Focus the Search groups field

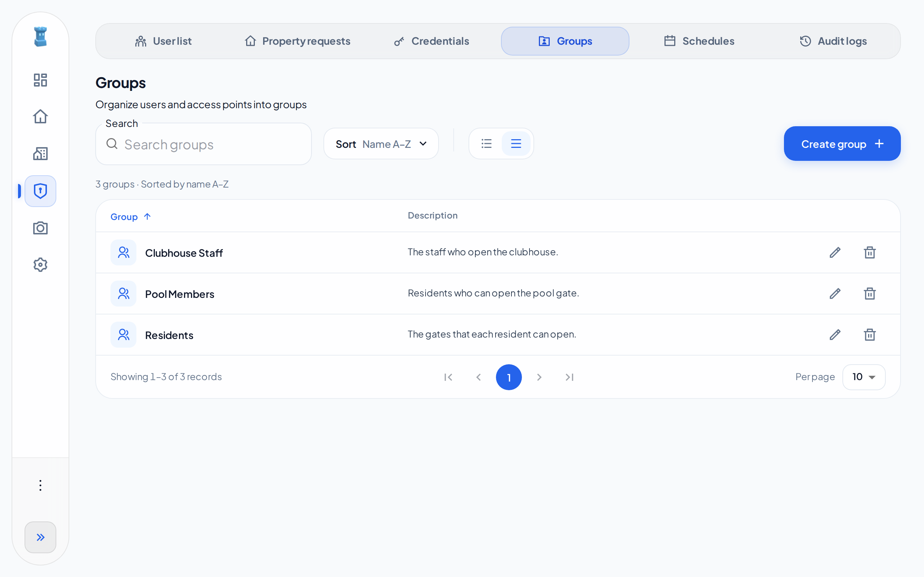pos(204,144)
